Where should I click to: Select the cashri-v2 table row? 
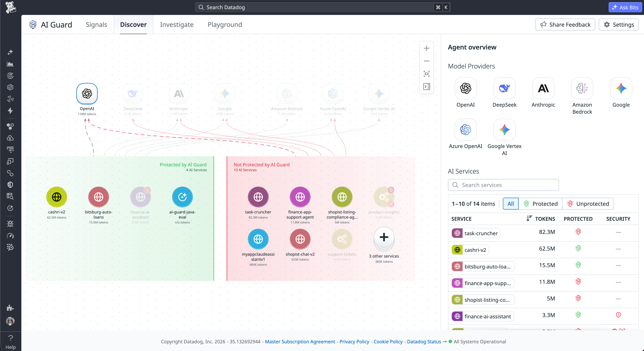(x=543, y=250)
